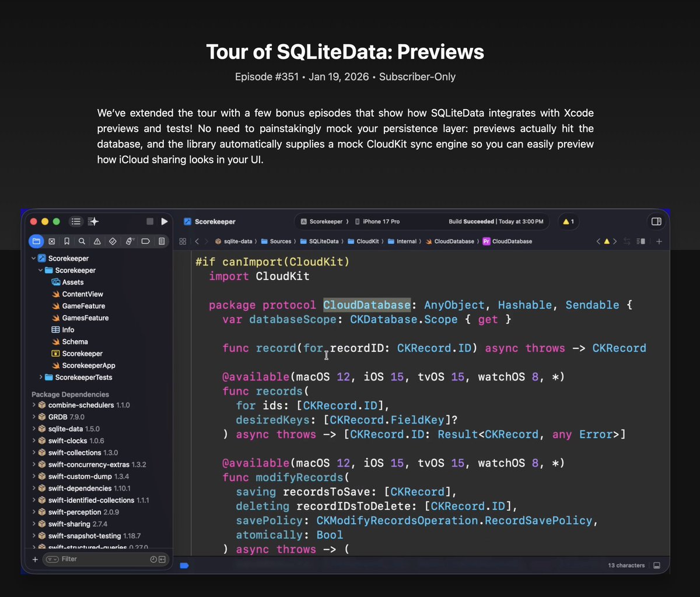Image resolution: width=700 pixels, height=597 pixels.
Task: Toggle source-control status filter icon
Action: coord(162,559)
